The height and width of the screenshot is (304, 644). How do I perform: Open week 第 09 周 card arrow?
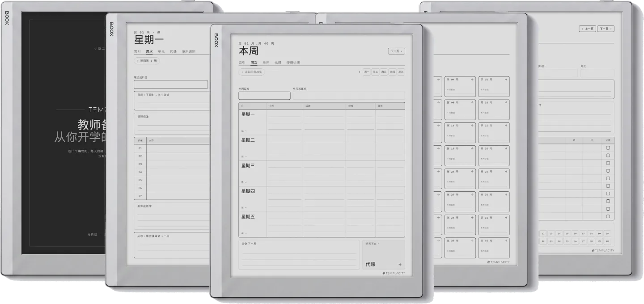(x=472, y=102)
